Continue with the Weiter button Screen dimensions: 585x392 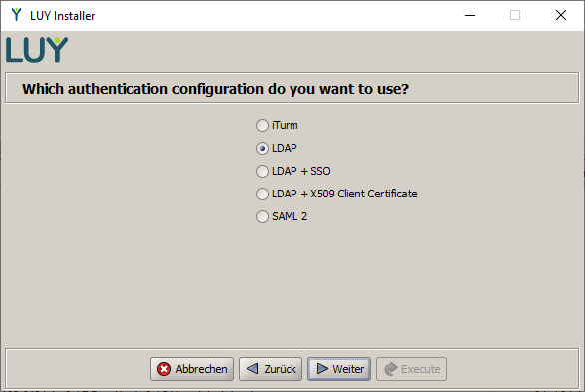339,369
